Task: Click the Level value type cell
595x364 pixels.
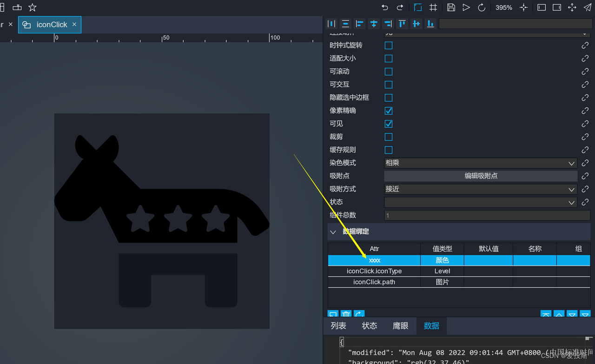Action: (442, 271)
